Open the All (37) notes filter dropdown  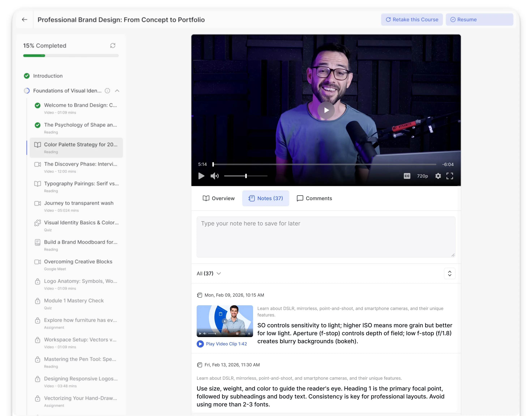coord(209,273)
